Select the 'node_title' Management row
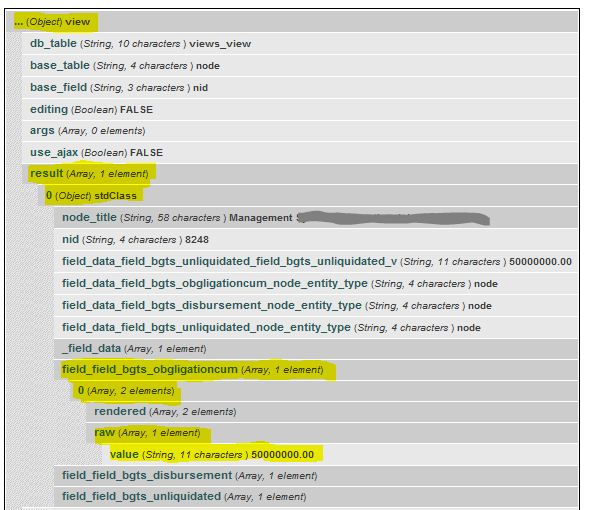594x510 pixels. point(316,217)
